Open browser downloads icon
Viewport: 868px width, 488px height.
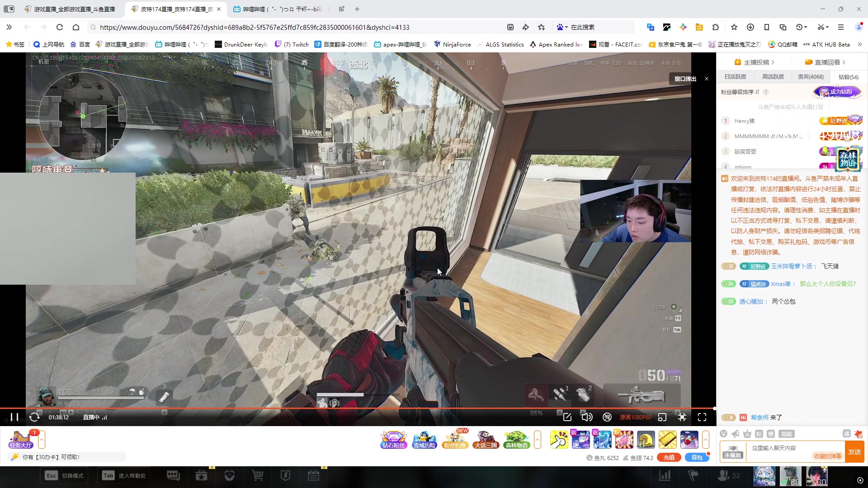750,27
